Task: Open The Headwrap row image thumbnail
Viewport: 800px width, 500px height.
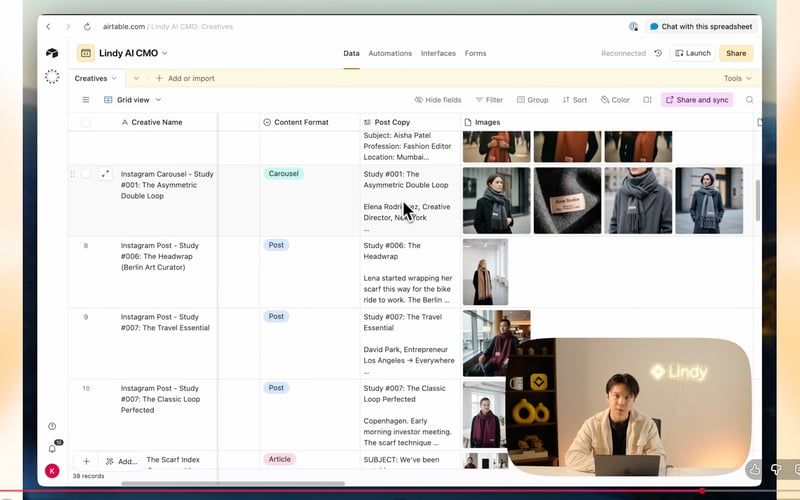Action: point(485,272)
